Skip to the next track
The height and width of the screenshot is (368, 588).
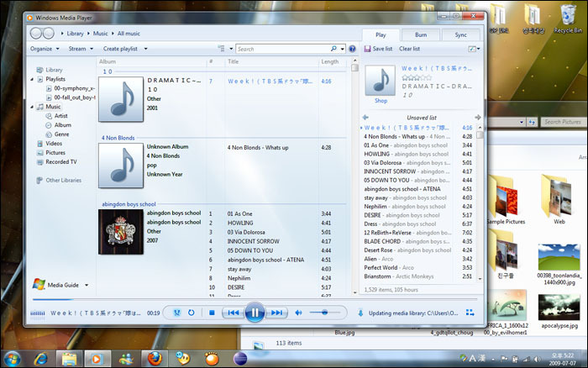(276, 313)
